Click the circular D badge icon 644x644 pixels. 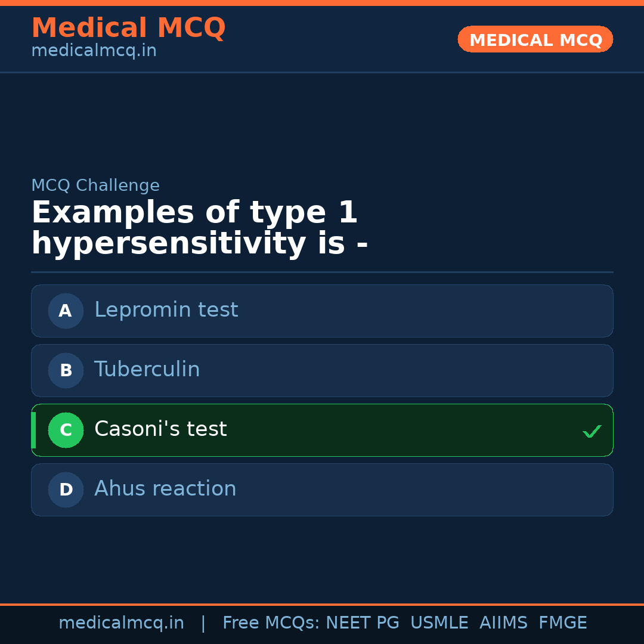(66, 490)
